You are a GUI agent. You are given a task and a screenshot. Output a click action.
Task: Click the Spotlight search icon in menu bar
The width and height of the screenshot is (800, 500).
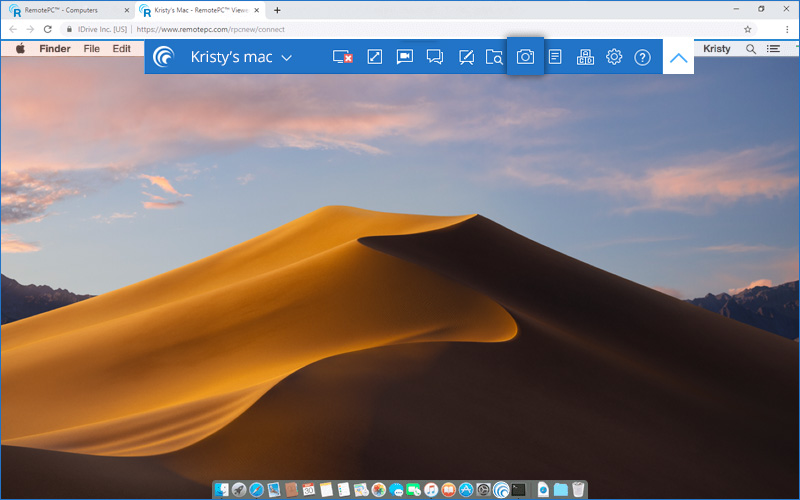click(751, 48)
